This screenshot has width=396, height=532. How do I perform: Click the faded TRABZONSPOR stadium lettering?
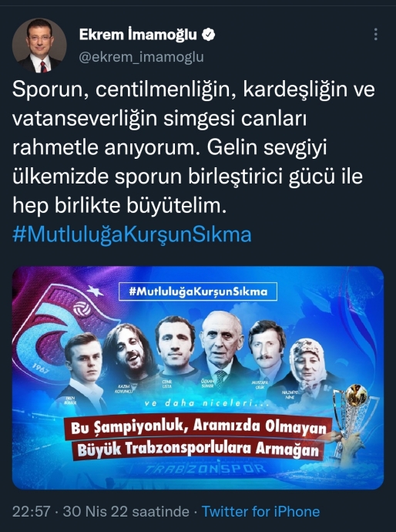tap(206, 470)
